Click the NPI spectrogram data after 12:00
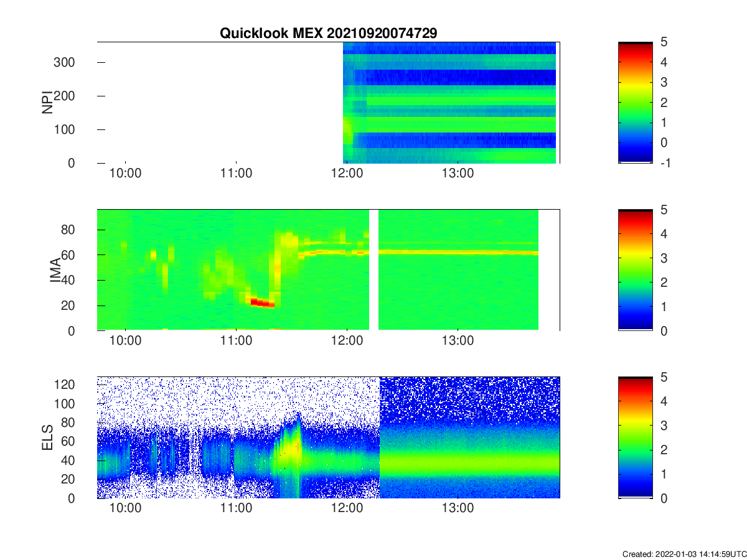 click(x=449, y=103)
